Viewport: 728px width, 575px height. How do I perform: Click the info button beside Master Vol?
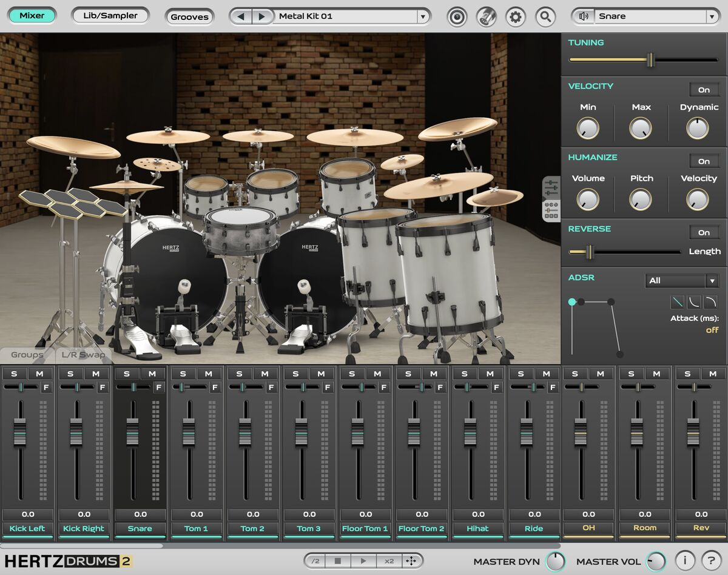pyautogui.click(x=684, y=561)
